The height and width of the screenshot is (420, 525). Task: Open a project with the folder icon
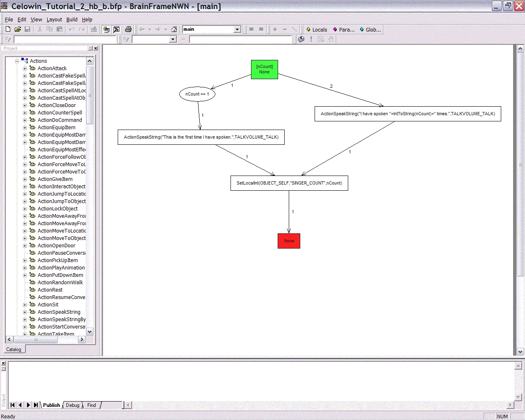point(18,29)
